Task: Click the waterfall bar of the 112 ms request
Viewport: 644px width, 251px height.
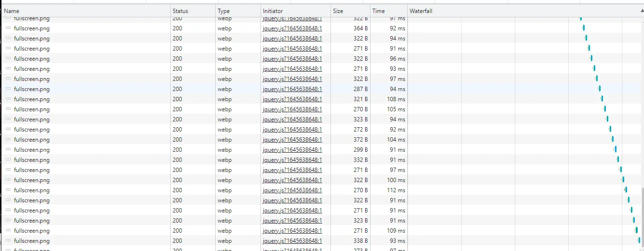Action: click(626, 190)
